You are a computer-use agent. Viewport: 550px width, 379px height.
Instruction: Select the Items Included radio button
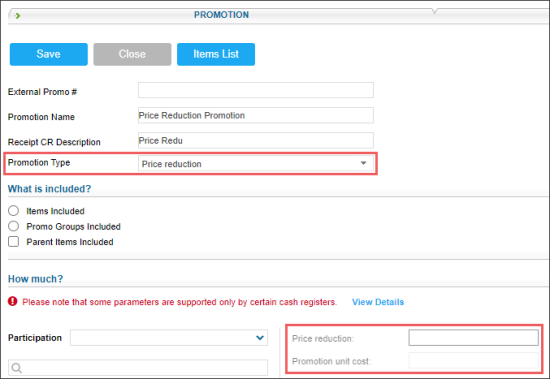click(13, 211)
